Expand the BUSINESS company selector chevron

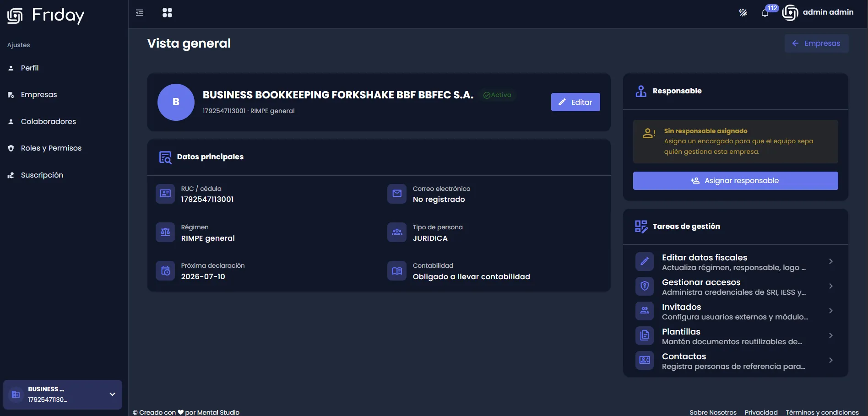tap(112, 394)
